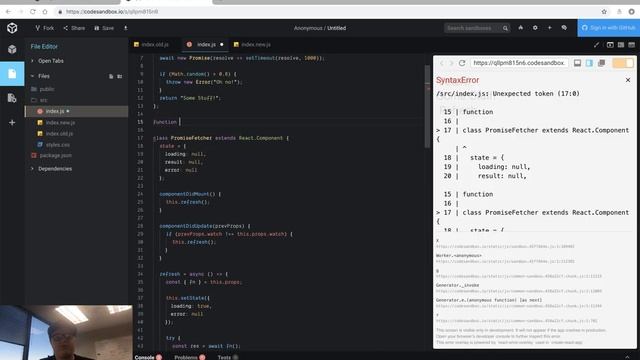Click the search magnifier icon
This screenshot has height=360, width=640.
505,28
